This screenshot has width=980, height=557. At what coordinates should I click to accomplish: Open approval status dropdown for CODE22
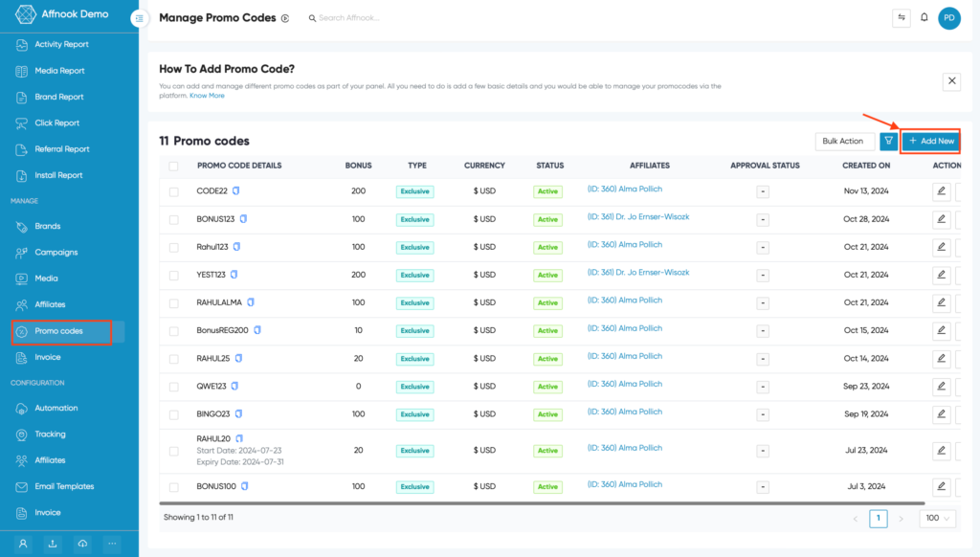tap(763, 190)
